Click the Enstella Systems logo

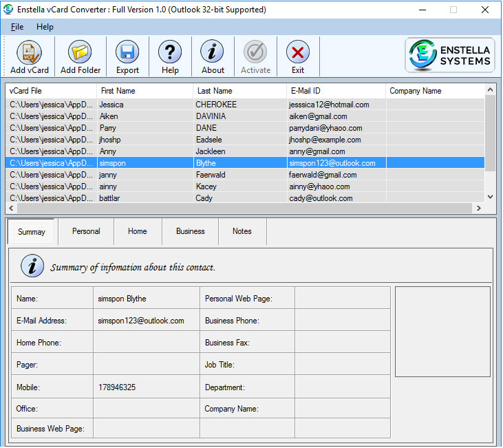[x=450, y=55]
